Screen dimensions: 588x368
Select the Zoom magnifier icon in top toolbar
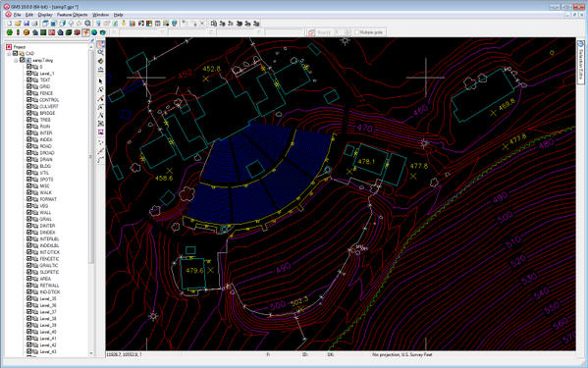click(x=87, y=24)
